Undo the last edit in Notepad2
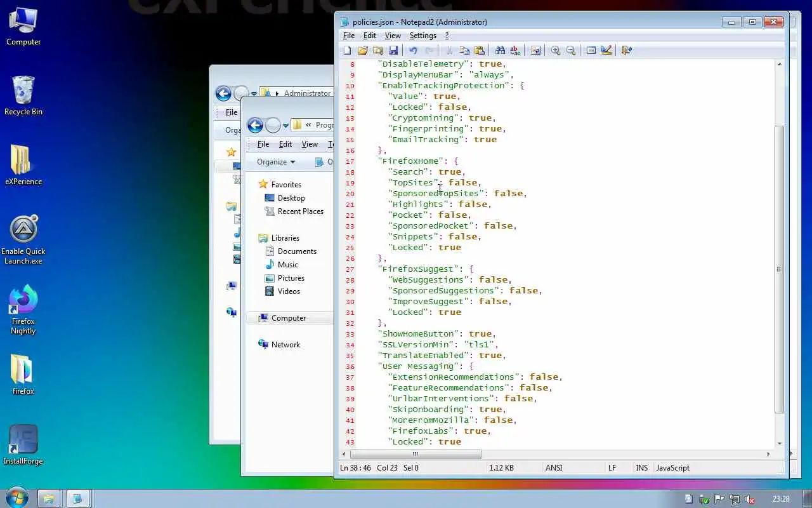This screenshot has width=812, height=508. 413,50
